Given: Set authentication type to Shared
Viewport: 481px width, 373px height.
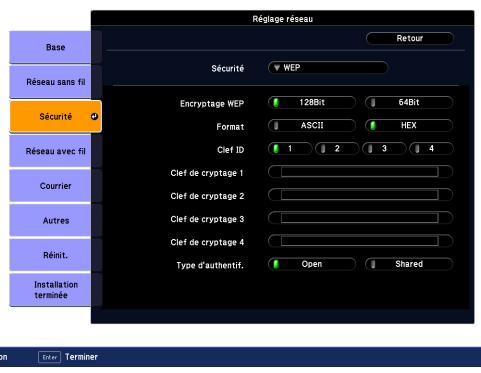Looking at the screenshot, I should (409, 264).
